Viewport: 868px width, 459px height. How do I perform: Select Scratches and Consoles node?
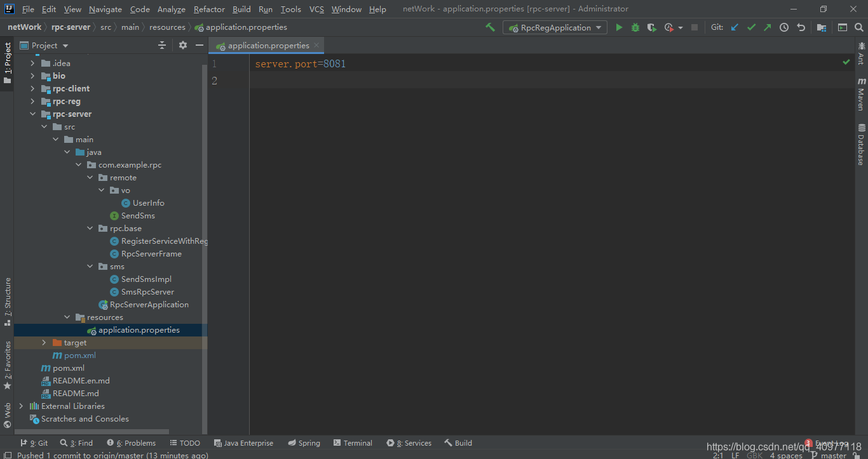coord(79,418)
